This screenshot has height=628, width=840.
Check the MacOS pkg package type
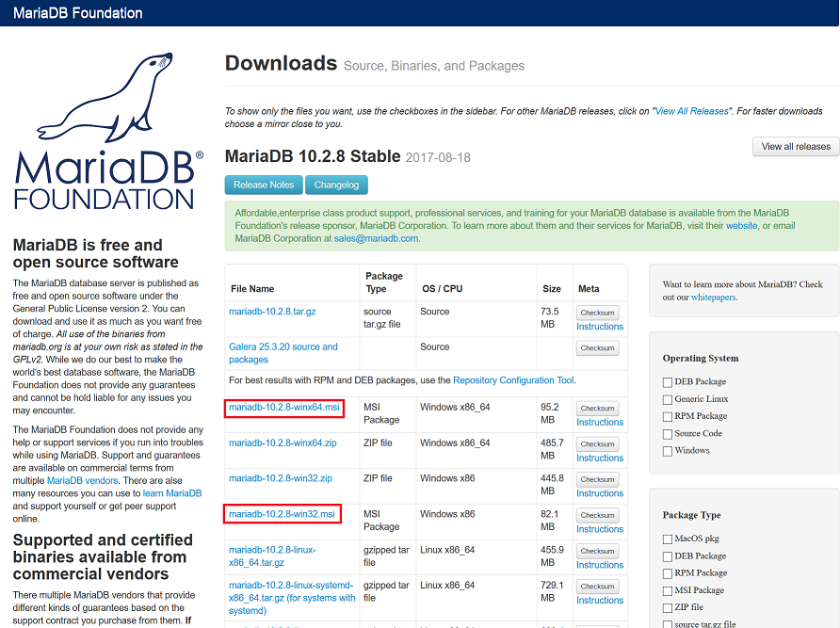click(x=668, y=539)
